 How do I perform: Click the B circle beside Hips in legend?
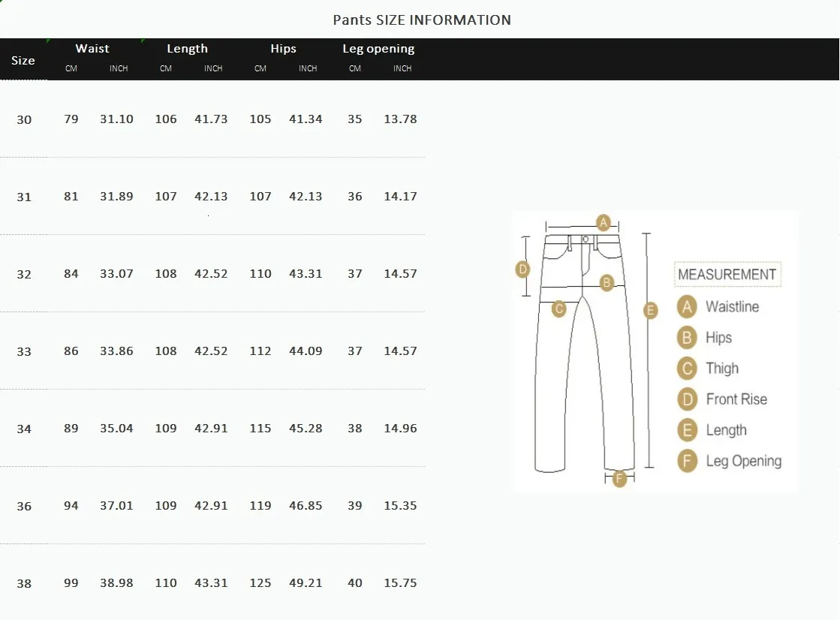click(687, 338)
